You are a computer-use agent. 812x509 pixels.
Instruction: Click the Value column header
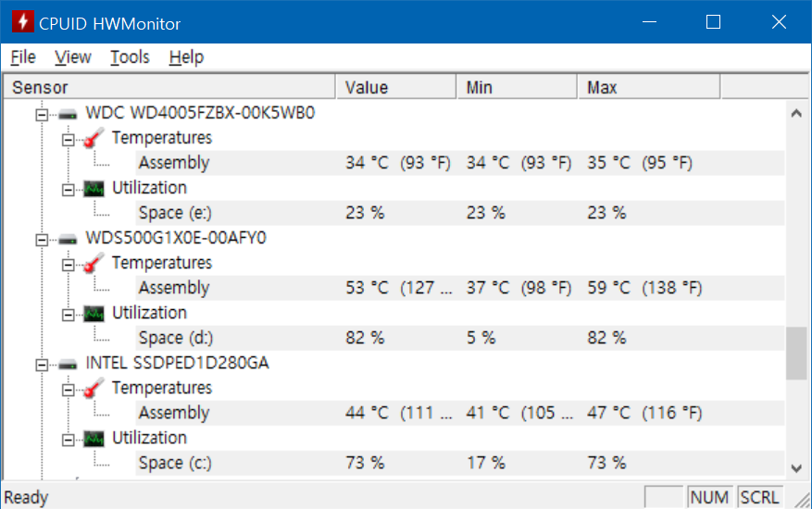[395, 87]
